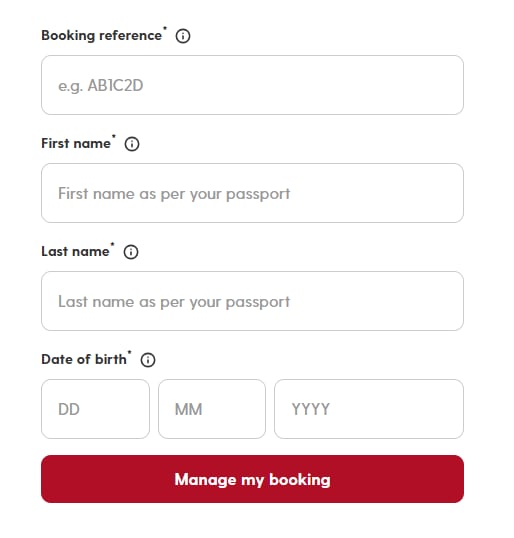This screenshot has width=514, height=538.
Task: Click the required asterisk after First name
Action: (114, 136)
